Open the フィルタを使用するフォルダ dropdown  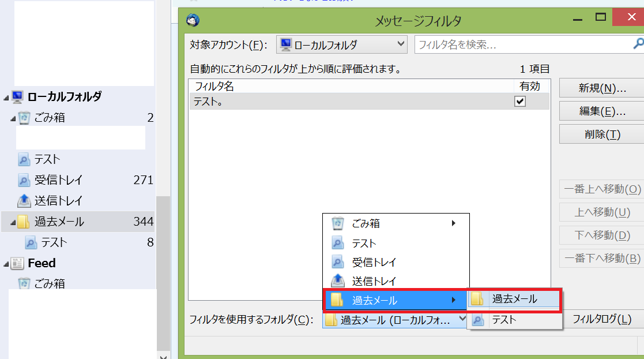pos(395,320)
